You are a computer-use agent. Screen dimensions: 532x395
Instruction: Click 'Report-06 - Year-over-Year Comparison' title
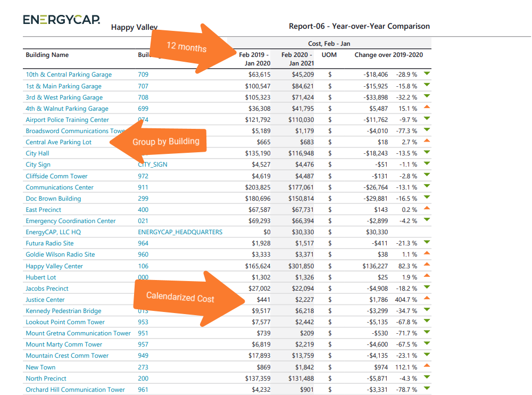coord(359,26)
